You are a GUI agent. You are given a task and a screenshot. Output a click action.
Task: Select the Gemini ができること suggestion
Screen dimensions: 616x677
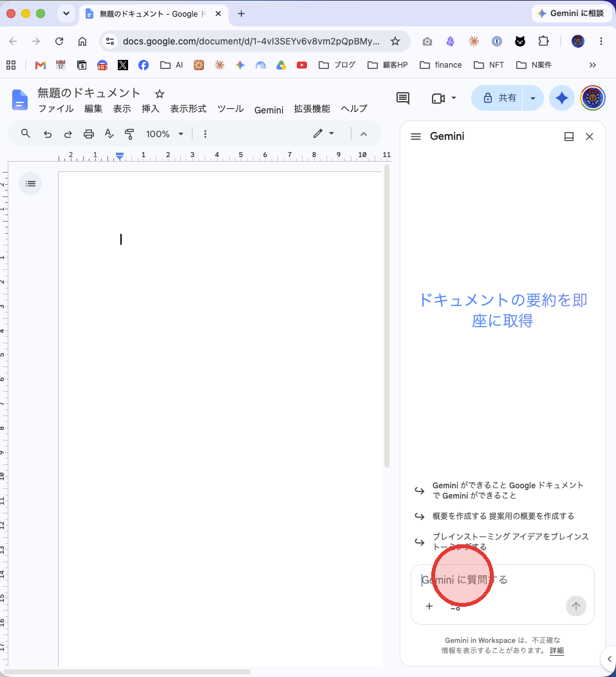click(x=502, y=490)
